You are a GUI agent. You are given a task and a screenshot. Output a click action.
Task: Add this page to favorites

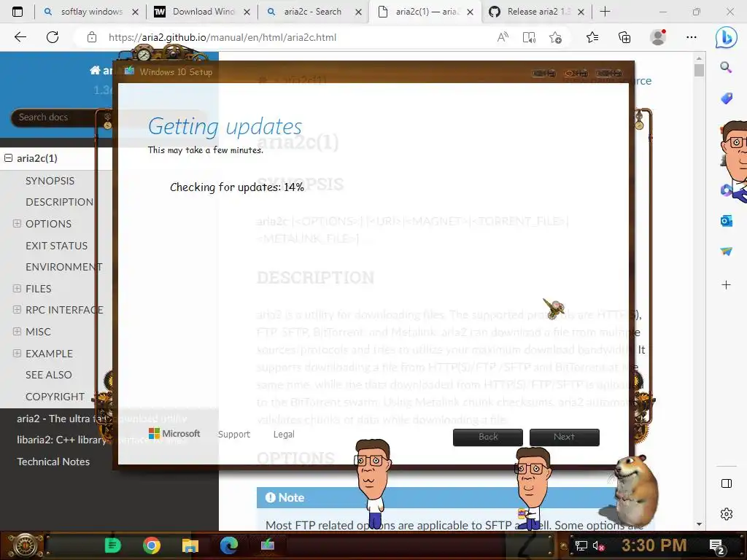[555, 37]
